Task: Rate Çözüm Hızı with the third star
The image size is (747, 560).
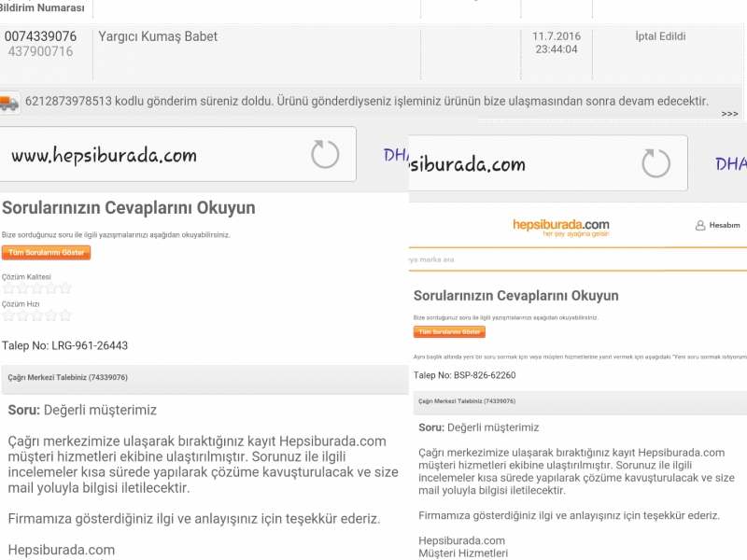Action: [x=36, y=315]
